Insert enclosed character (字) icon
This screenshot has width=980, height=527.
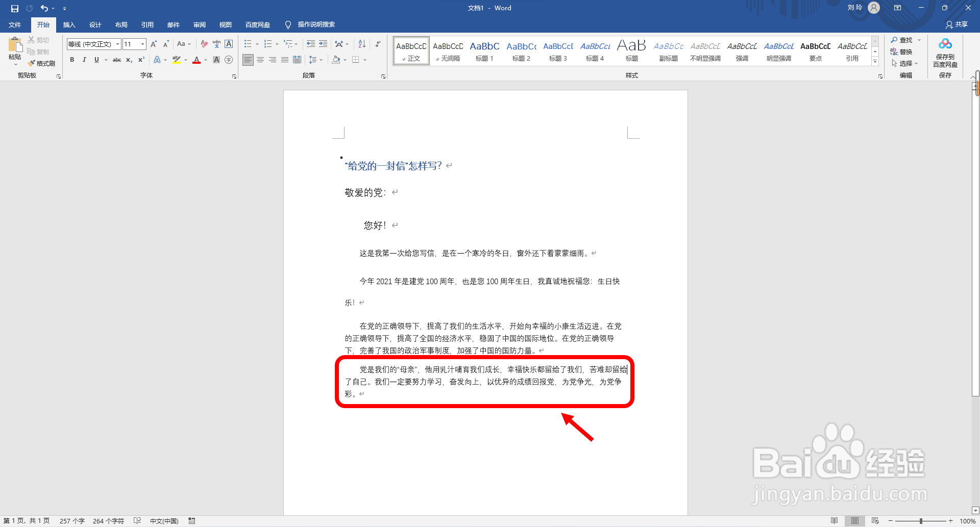click(229, 60)
